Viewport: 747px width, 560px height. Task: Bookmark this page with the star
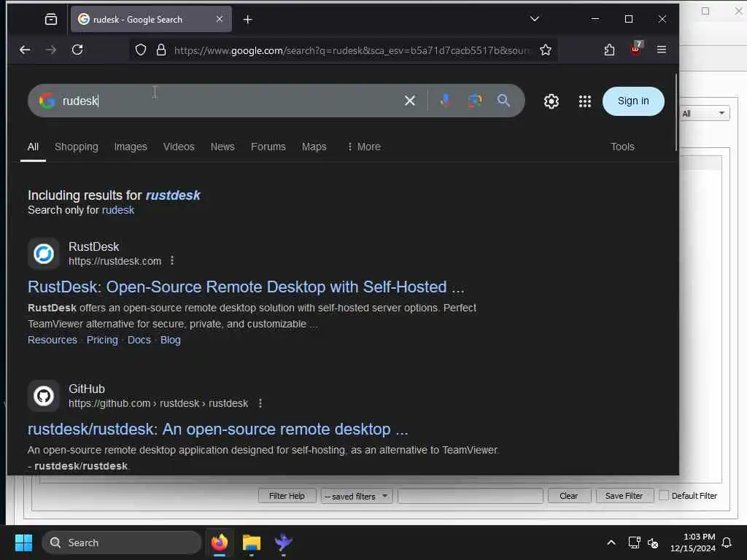[546, 50]
